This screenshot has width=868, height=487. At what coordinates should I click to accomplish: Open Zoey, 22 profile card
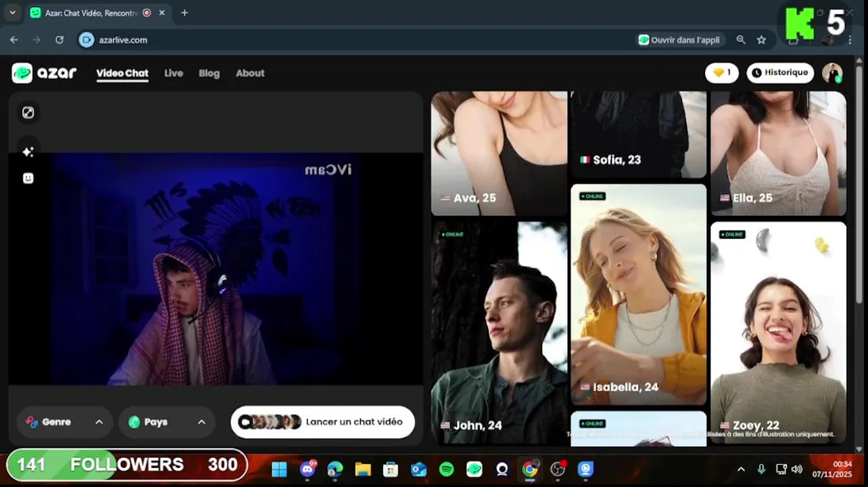(x=778, y=333)
